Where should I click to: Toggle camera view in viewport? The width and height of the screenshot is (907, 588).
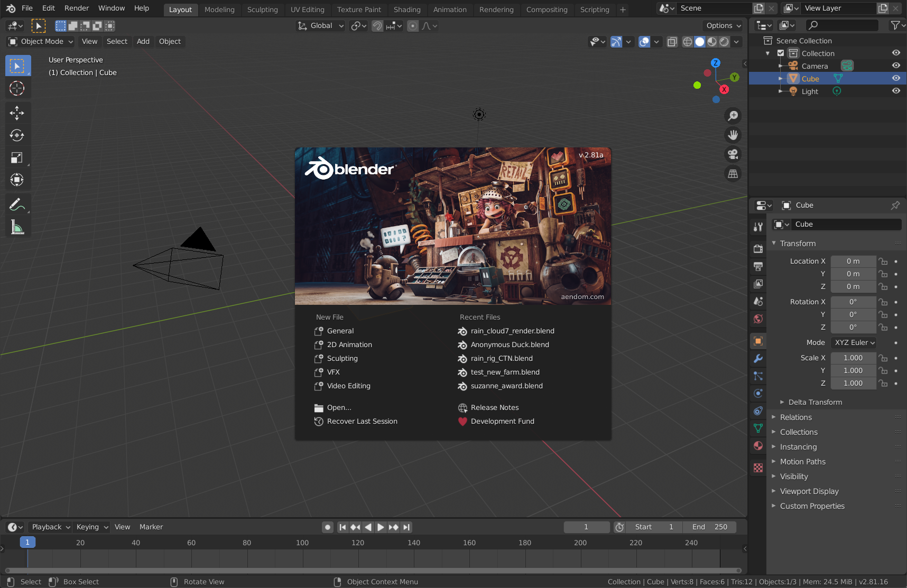(733, 154)
